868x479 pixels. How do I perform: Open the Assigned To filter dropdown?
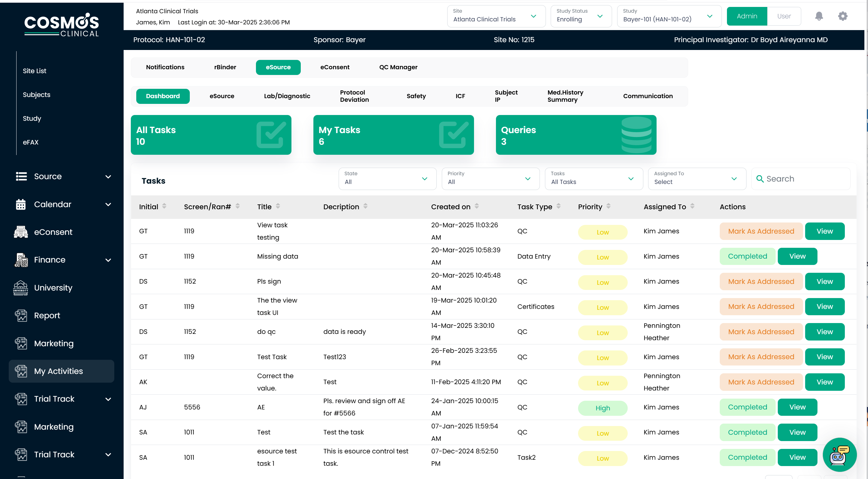tap(697, 179)
